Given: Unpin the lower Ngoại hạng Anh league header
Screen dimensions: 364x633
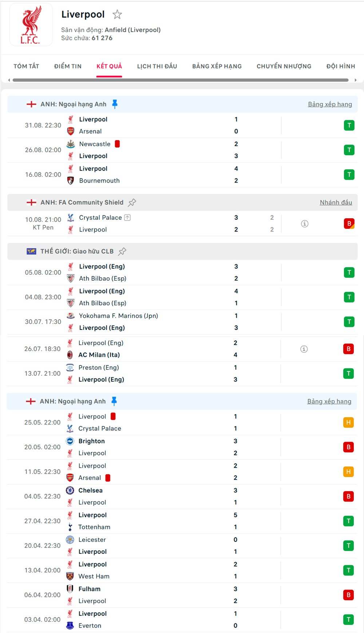Looking at the screenshot, I should [x=115, y=401].
